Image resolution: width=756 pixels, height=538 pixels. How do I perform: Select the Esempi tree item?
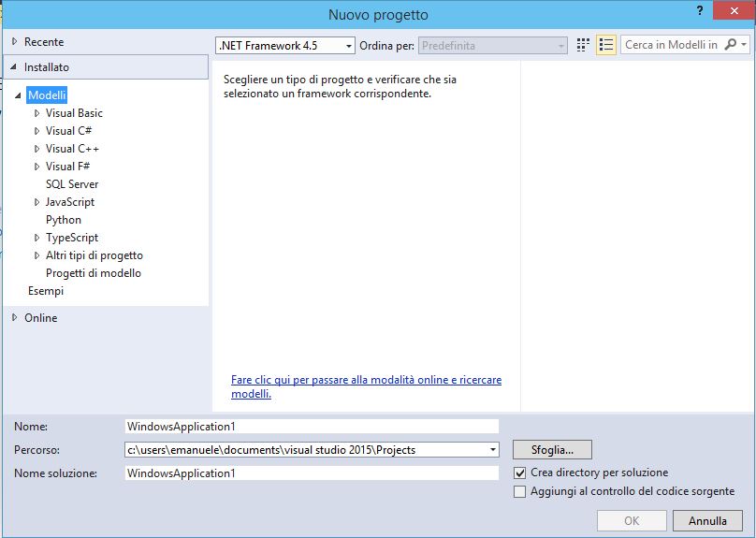[46, 291]
